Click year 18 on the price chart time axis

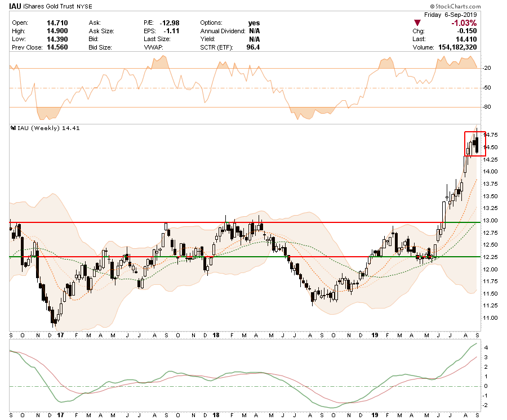click(216, 336)
